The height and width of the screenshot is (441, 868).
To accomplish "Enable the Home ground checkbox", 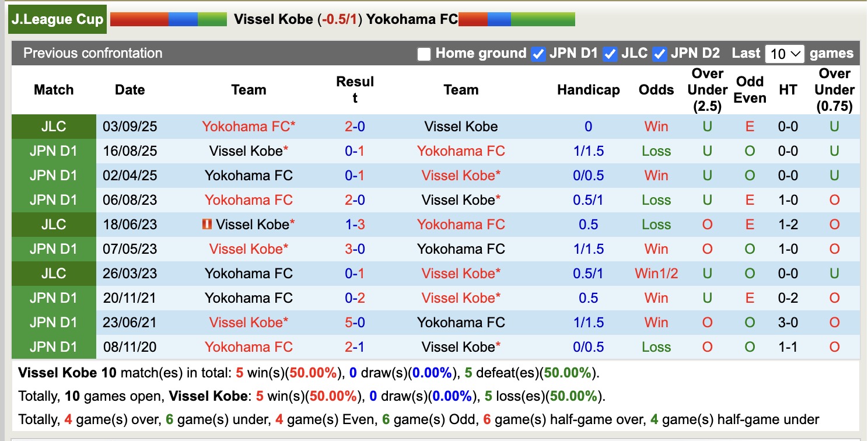I will pyautogui.click(x=423, y=53).
